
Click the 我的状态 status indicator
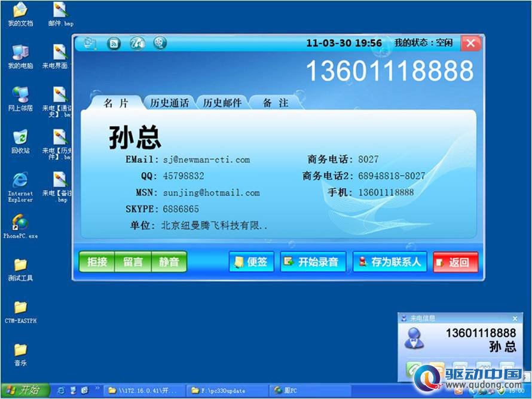[423, 43]
